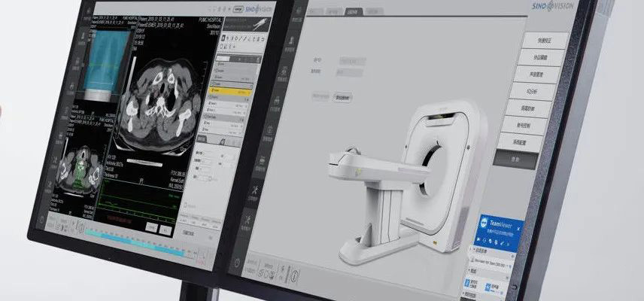Click the first button in the right menu stack

coord(546,41)
